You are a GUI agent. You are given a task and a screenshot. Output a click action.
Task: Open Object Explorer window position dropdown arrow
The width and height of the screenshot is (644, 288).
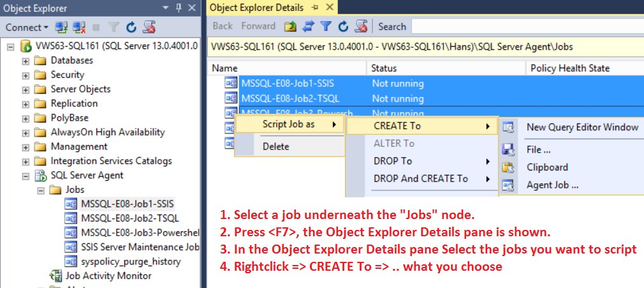[x=166, y=8]
